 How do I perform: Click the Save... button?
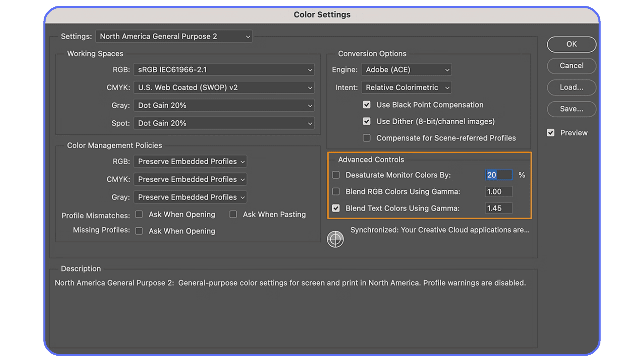tap(572, 109)
